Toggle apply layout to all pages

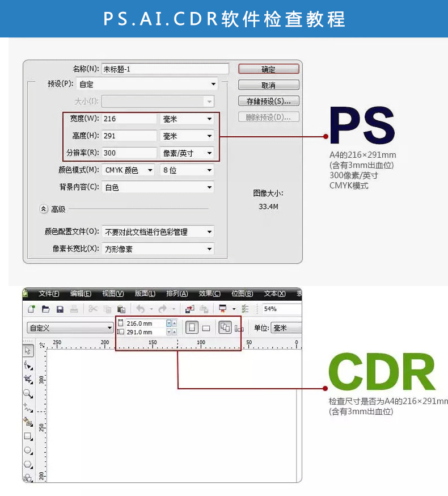pos(225,327)
